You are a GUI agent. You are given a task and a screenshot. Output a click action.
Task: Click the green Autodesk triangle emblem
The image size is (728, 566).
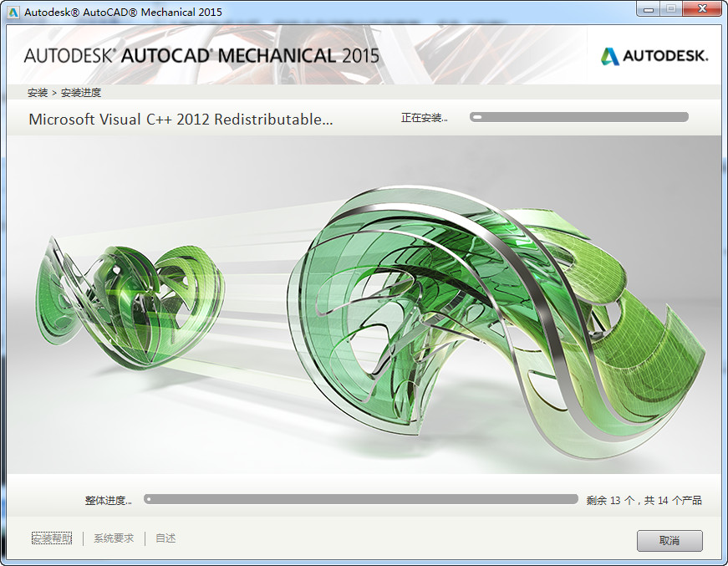pyautogui.click(x=609, y=55)
